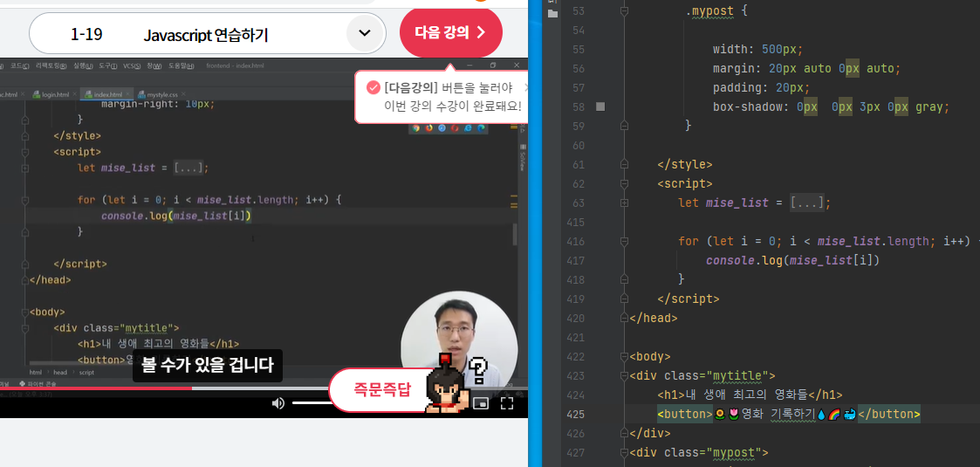The image size is (980, 467).
Task: Open 파이썬 콘솔 tool tab in video
Action: (x=38, y=383)
